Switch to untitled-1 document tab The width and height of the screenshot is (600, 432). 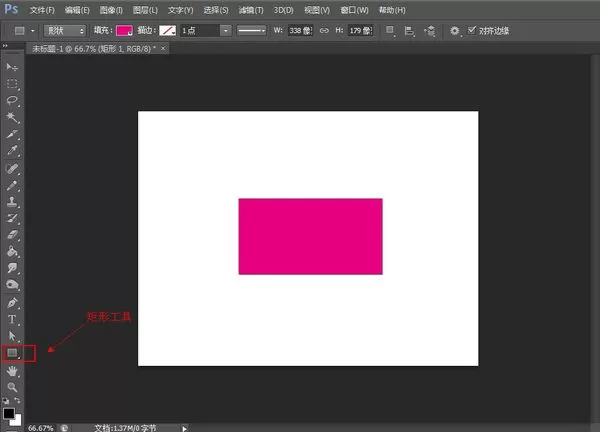[94, 49]
